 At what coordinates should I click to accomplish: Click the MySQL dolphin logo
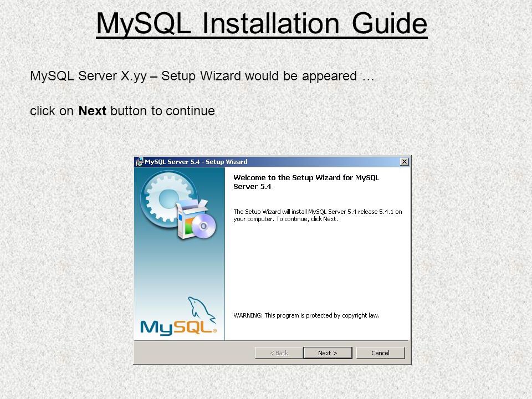click(178, 316)
